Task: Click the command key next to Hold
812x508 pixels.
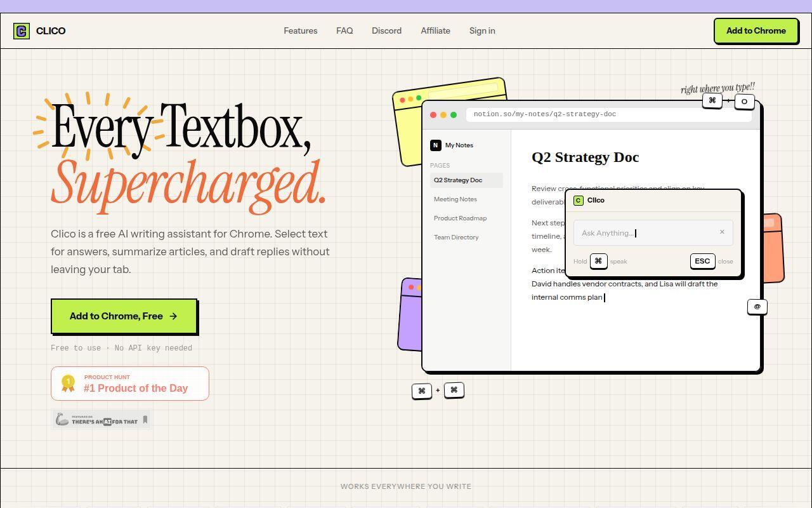Action: [598, 261]
